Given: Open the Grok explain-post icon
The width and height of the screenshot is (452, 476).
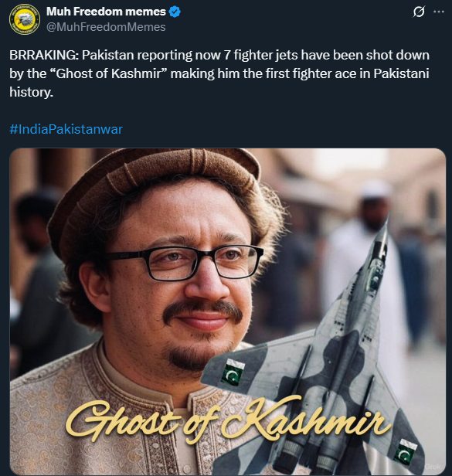Looking at the screenshot, I should click(x=419, y=12).
